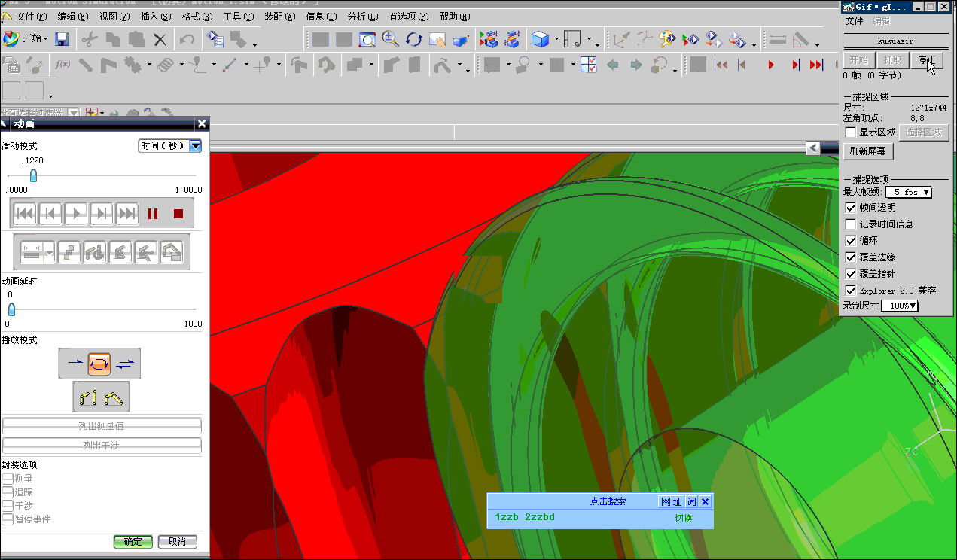Select the Fit view magnifier icon
The width and height of the screenshot is (957, 560).
tap(367, 39)
